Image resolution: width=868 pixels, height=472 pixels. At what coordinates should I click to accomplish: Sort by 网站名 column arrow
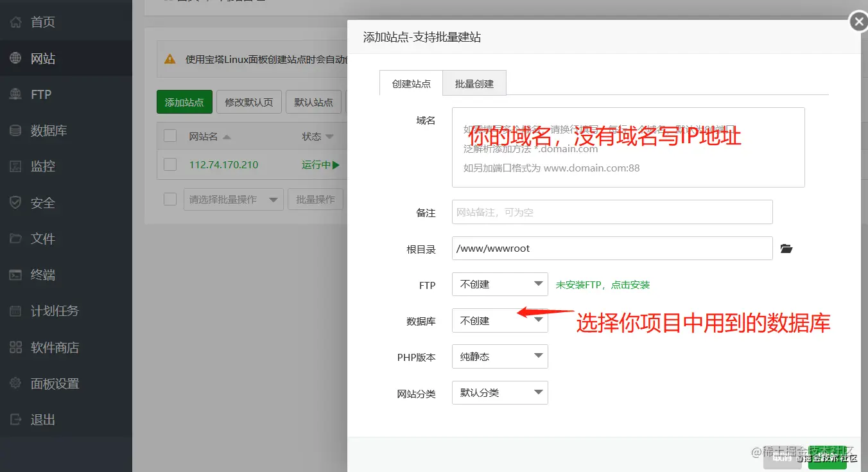[x=227, y=137]
